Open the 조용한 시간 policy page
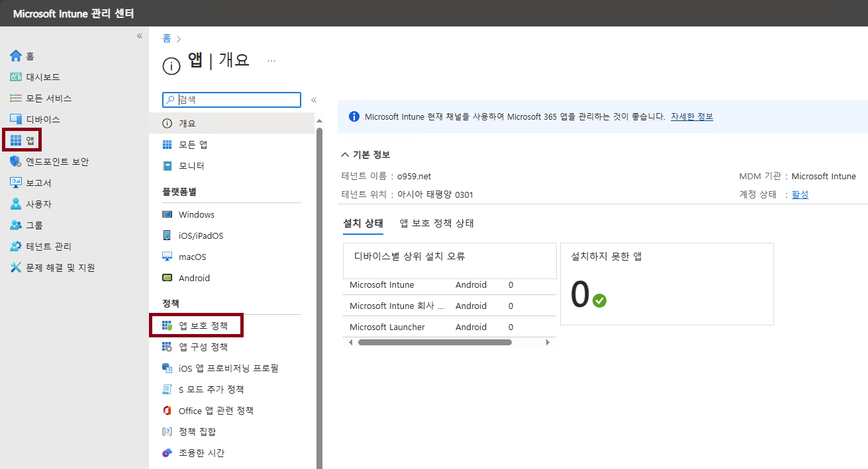Viewport: 868px width, 469px height. (199, 452)
